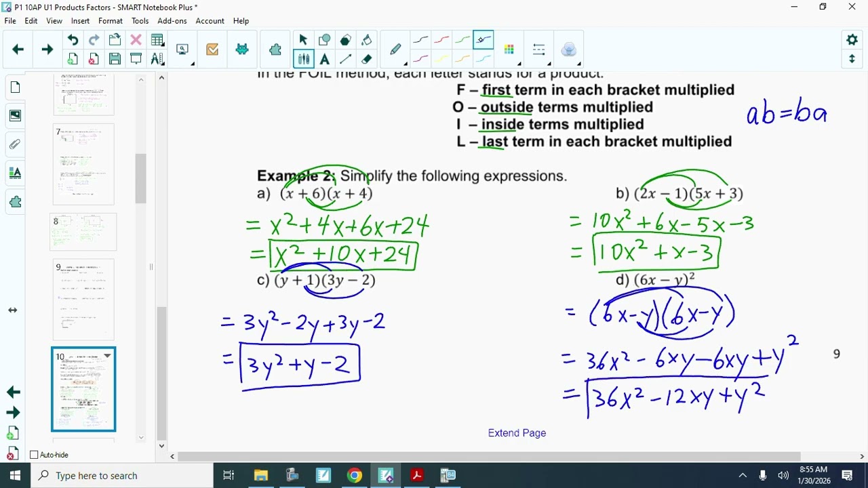Open the View menu
The image size is (868, 488).
pyautogui.click(x=54, y=21)
